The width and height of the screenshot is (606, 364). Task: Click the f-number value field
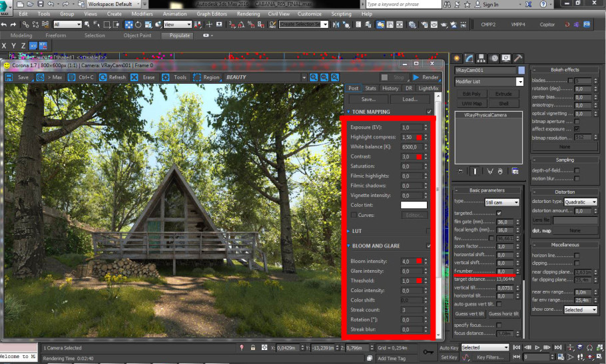pyautogui.click(x=505, y=271)
